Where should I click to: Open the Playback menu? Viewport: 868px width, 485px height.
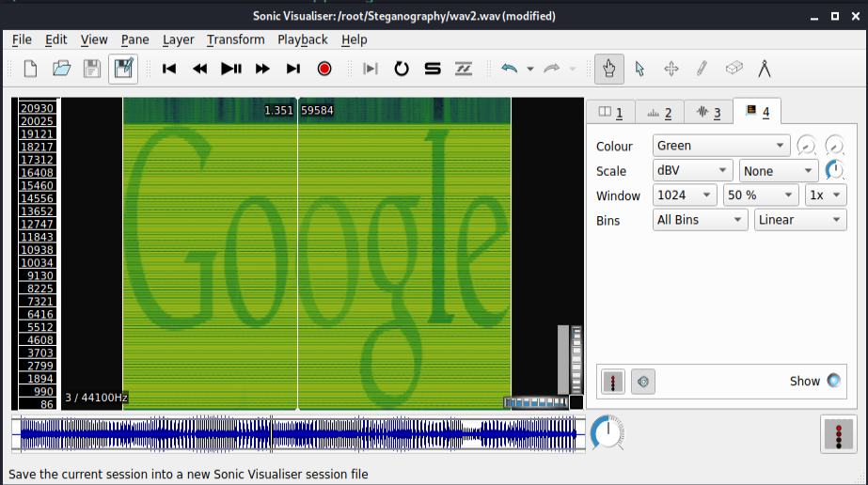(x=302, y=39)
